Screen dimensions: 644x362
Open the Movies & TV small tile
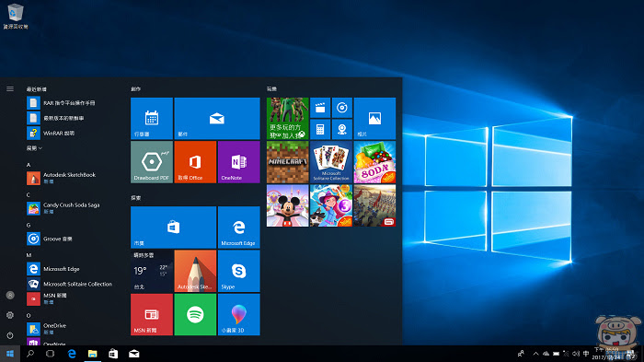pos(320,108)
